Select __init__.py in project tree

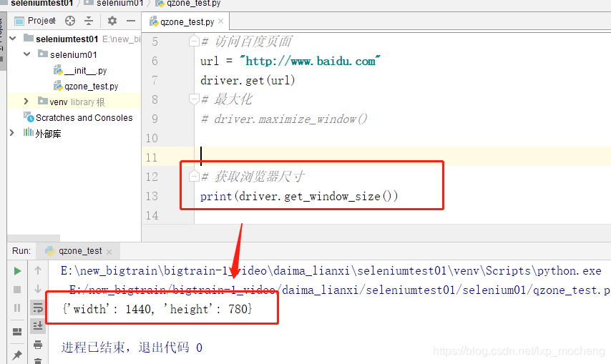(x=80, y=71)
